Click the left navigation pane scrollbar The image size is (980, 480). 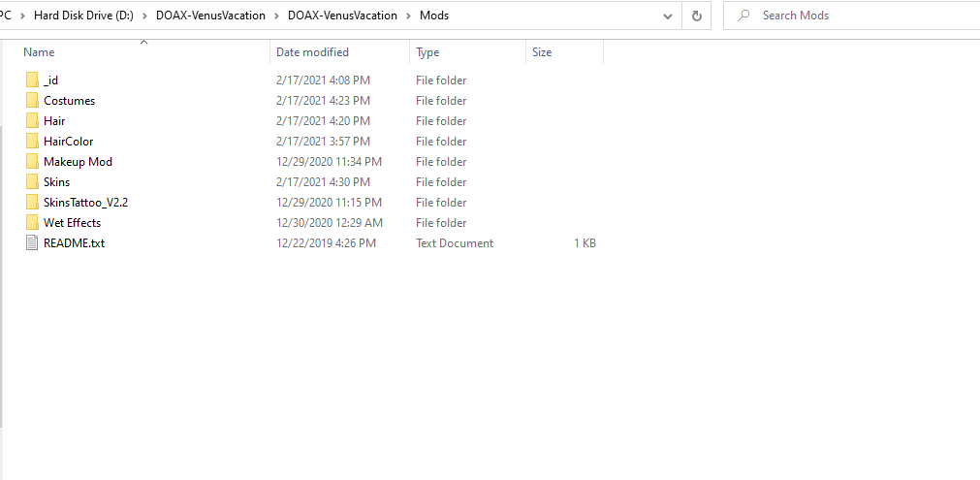point(2,275)
